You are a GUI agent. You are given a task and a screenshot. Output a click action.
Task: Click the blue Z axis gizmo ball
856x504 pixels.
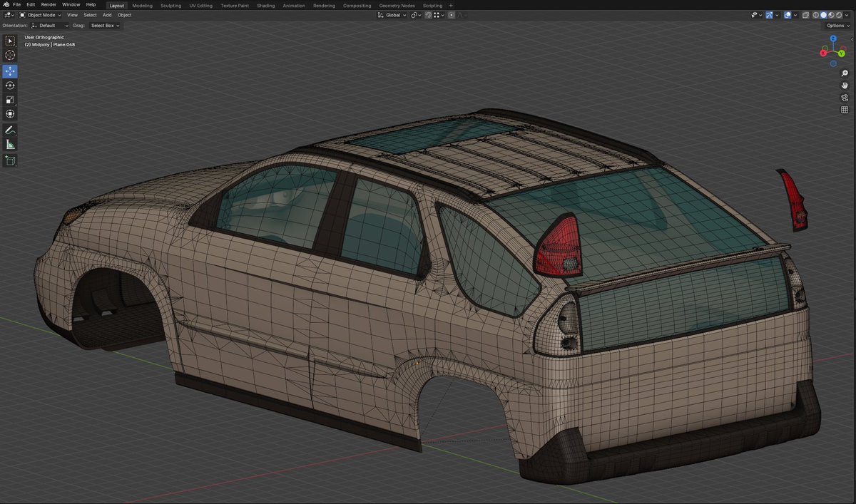click(833, 38)
